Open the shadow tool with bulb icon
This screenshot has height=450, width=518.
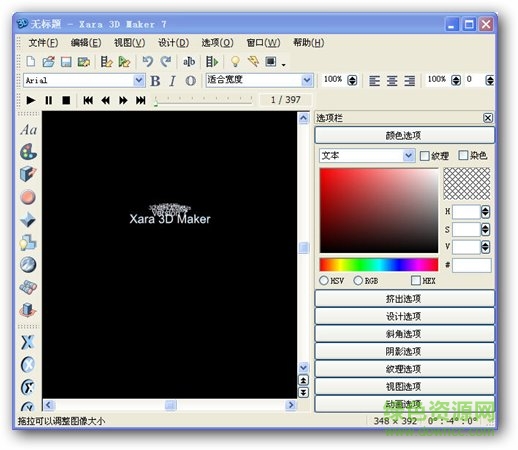point(28,242)
